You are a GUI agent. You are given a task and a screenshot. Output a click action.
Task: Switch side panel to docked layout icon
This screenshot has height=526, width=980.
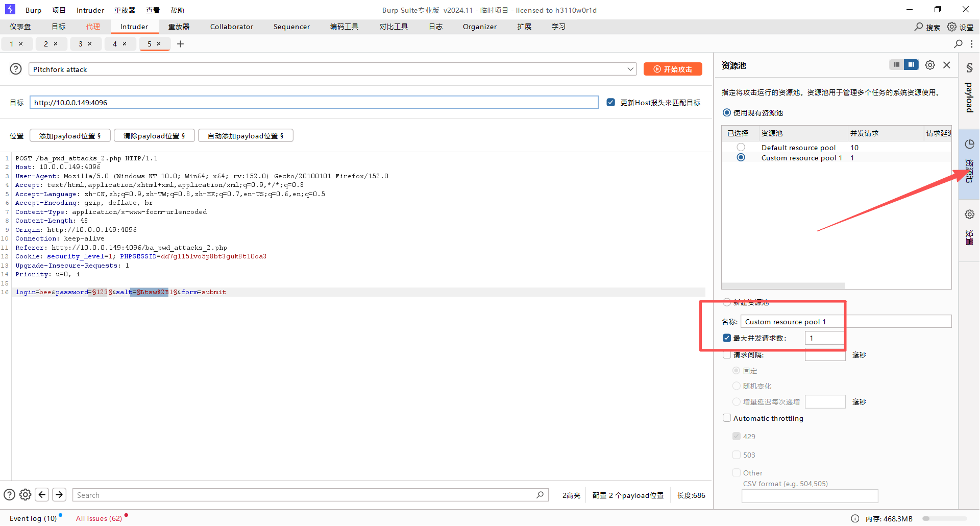[x=911, y=65]
